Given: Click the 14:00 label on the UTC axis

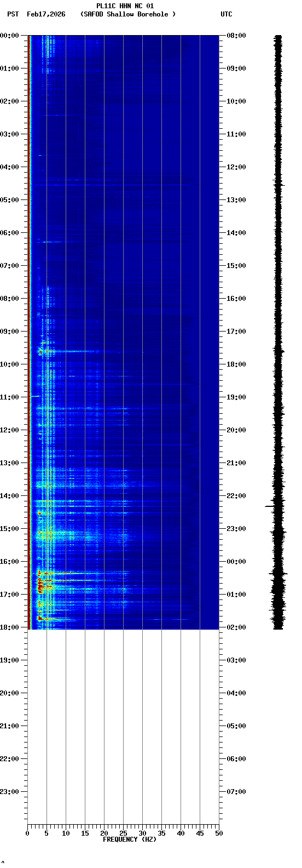Looking at the screenshot, I should (236, 233).
